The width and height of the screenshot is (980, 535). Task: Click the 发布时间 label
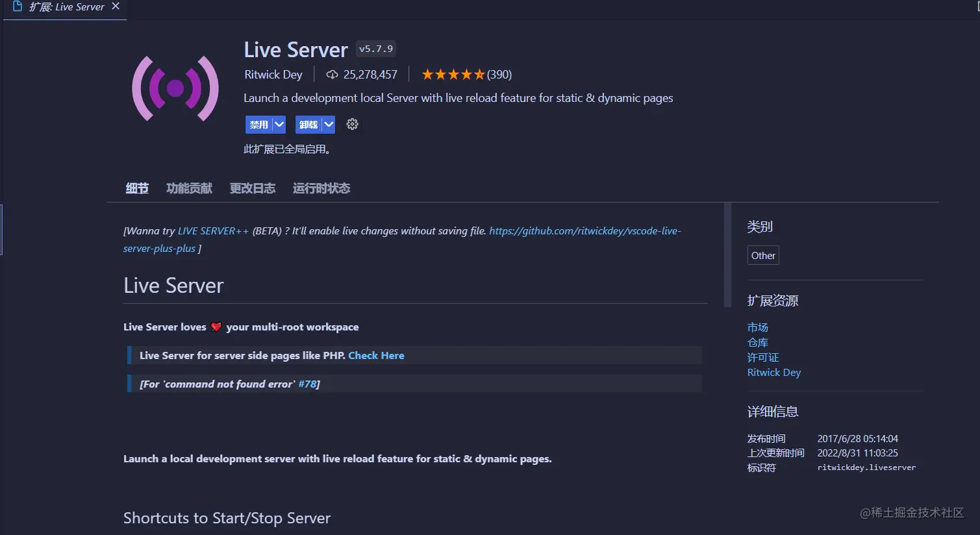pyautogui.click(x=766, y=439)
